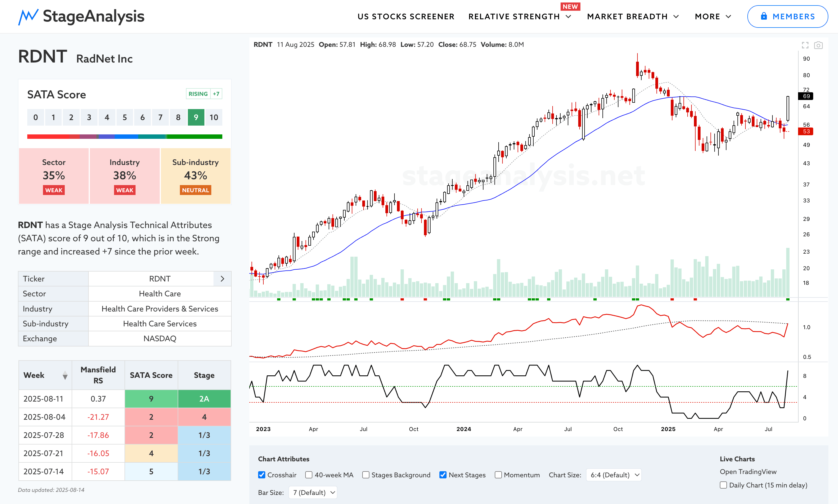Click the Industry 38% Weak card
The width and height of the screenshot is (838, 504).
tap(125, 176)
